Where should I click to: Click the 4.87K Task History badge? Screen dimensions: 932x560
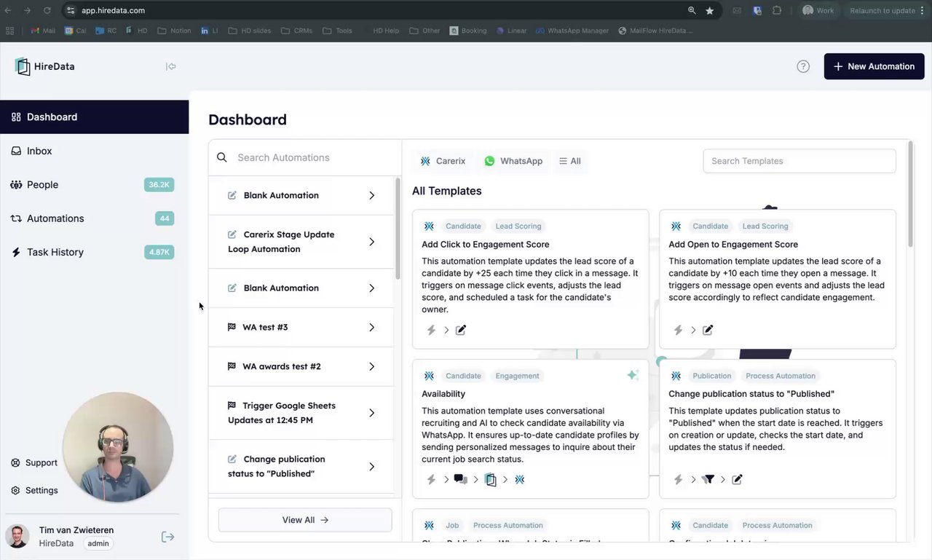coord(159,252)
